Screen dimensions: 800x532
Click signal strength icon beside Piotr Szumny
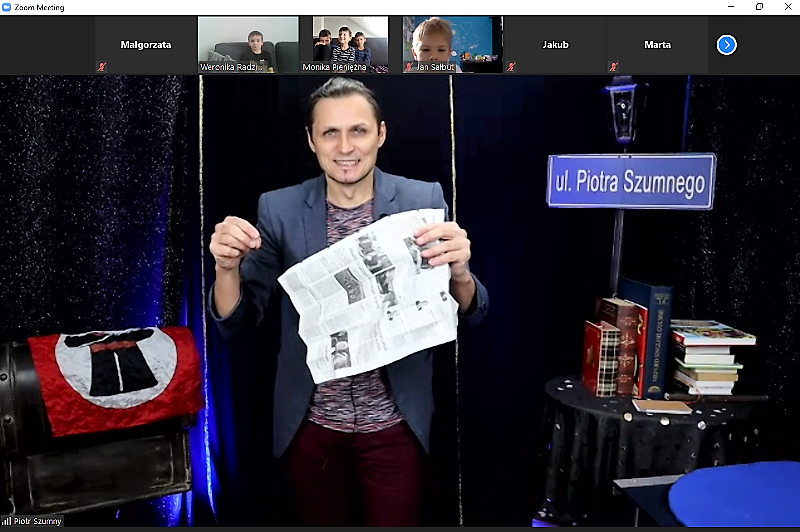tap(7, 521)
